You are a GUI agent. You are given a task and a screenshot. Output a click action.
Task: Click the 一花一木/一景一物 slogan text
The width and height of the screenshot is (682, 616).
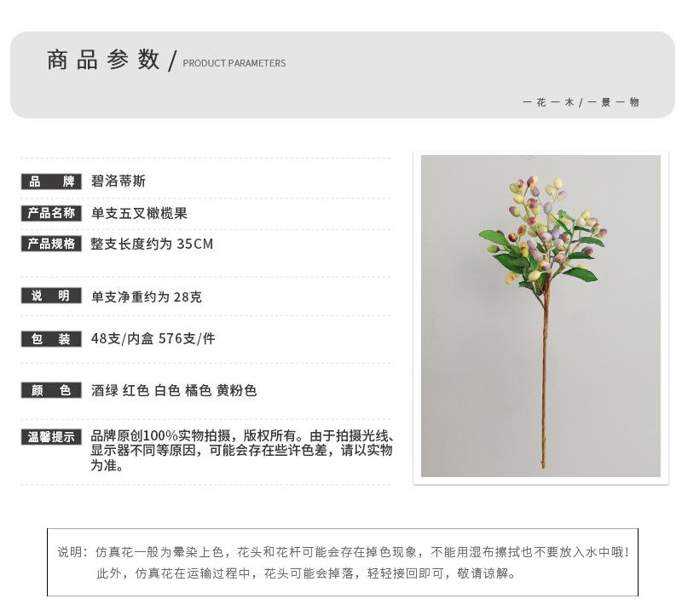pyautogui.click(x=581, y=102)
